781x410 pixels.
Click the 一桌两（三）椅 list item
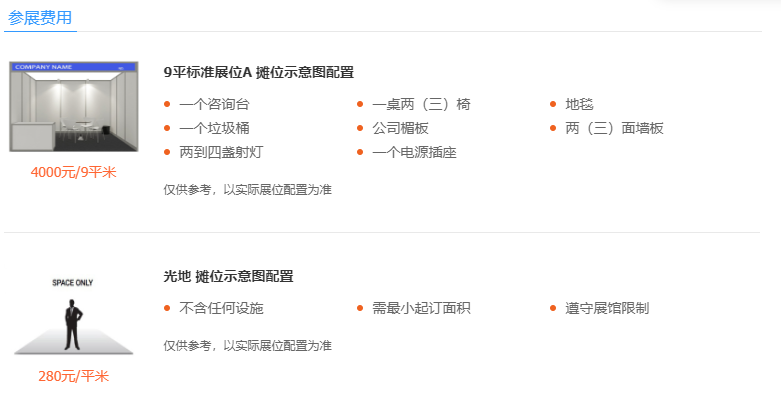click(x=421, y=104)
